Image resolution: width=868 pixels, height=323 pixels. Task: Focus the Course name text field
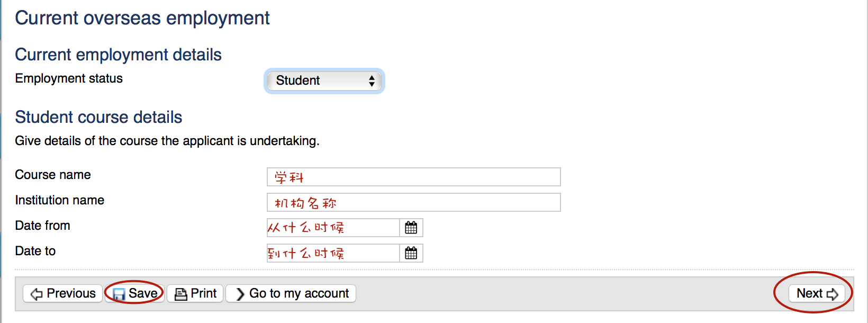click(x=413, y=177)
